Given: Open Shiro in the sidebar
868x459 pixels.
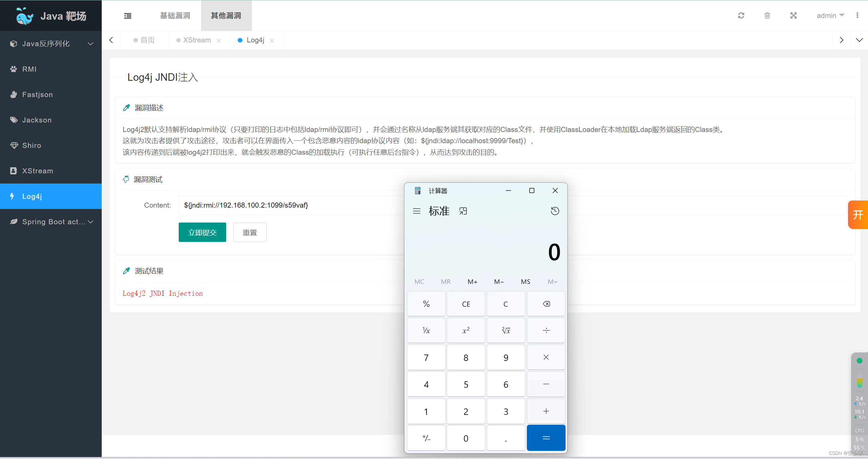Looking at the screenshot, I should pyautogui.click(x=51, y=146).
